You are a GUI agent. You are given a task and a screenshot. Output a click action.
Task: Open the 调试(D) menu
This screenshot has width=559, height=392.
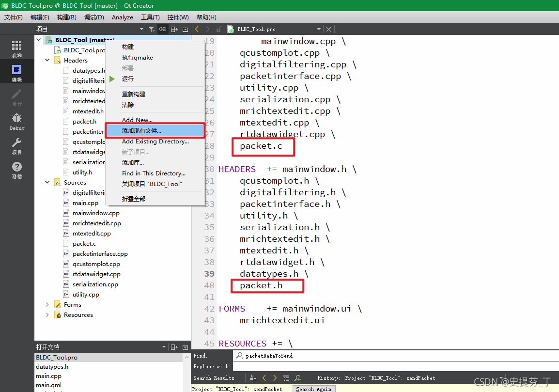pyautogui.click(x=94, y=17)
